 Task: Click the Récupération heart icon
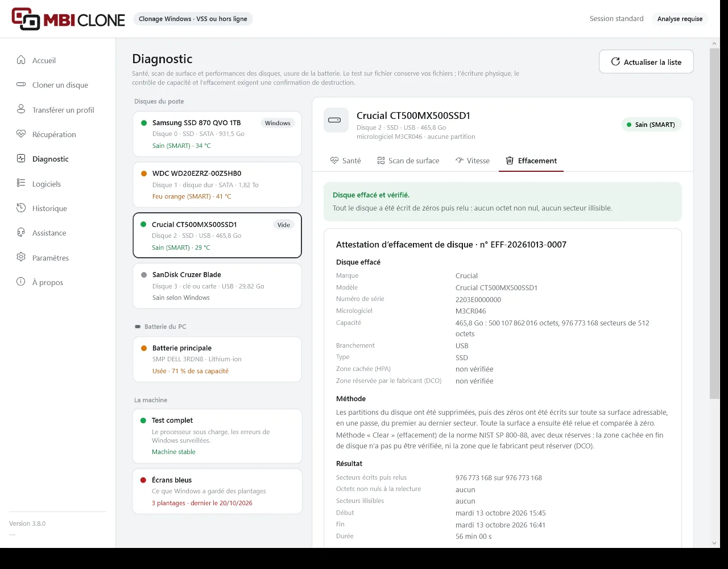[21, 134]
